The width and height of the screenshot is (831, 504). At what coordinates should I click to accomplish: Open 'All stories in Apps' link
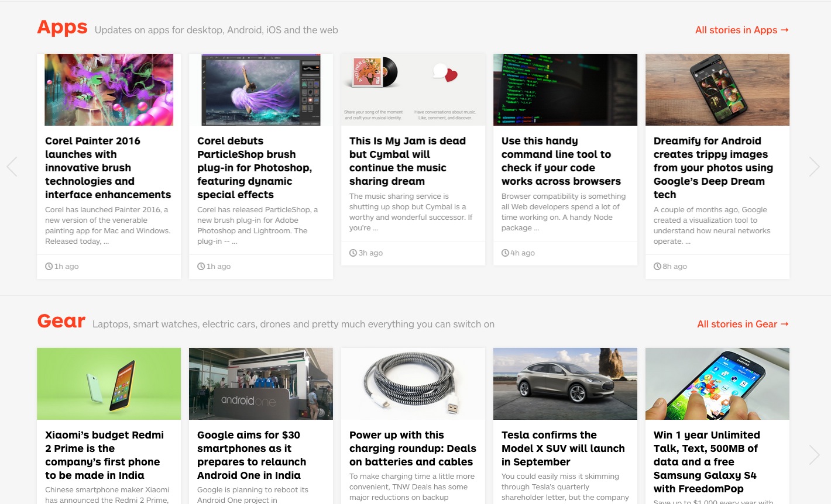(741, 30)
